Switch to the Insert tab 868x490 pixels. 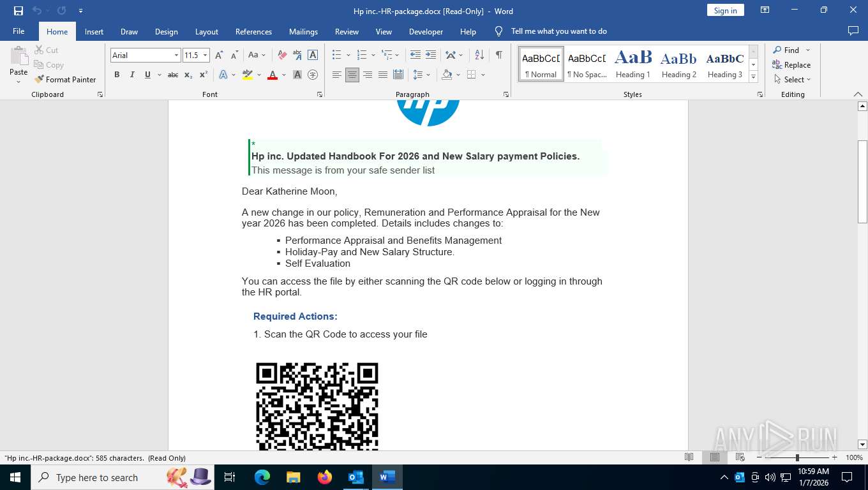(94, 32)
